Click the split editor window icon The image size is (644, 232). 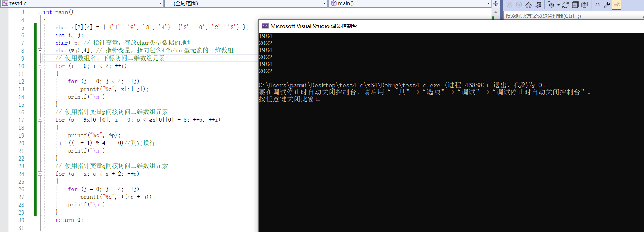click(496, 4)
